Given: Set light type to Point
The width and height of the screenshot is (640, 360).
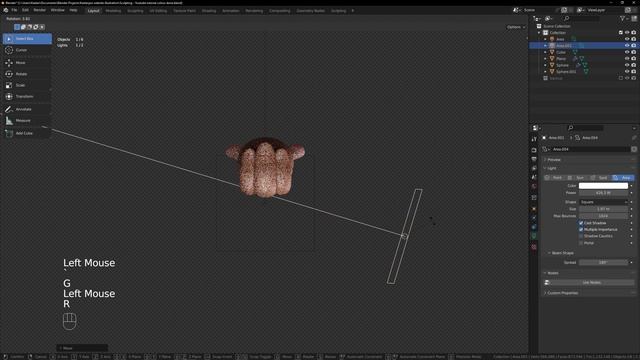Looking at the screenshot, I should [555, 178].
